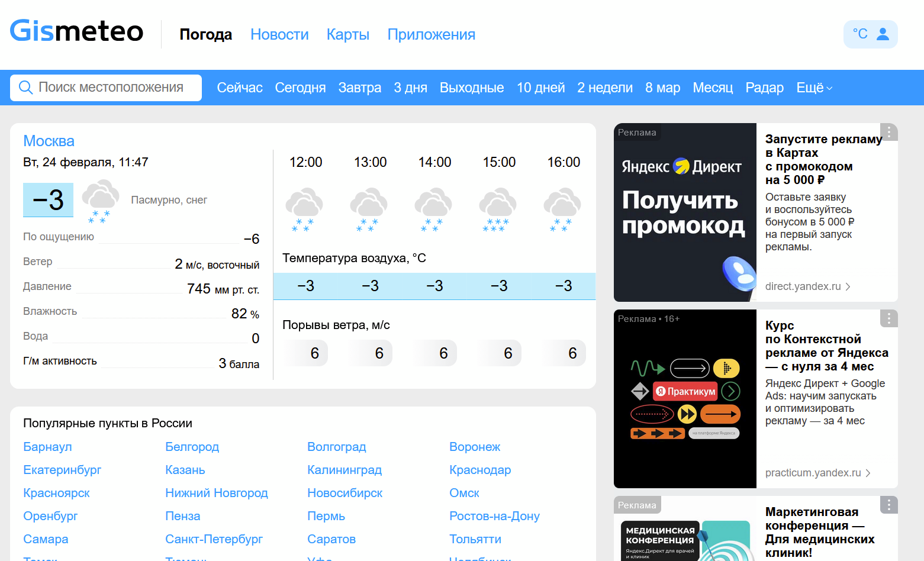
Task: Click the 12:00 temperature bar cell
Action: coord(305,286)
